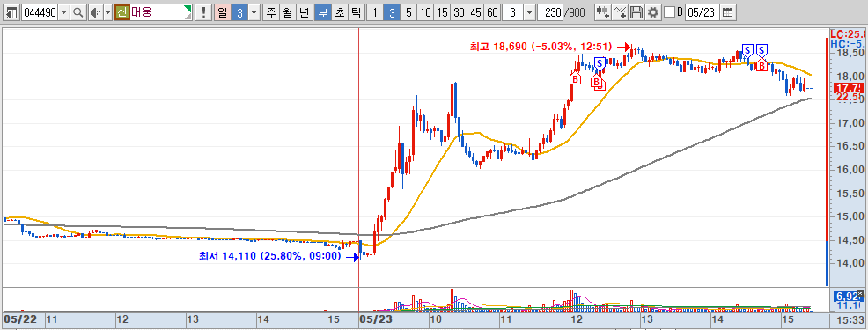This screenshot has width=868, height=330.
Task: Click the green 신 badge icon
Action: [122, 12]
